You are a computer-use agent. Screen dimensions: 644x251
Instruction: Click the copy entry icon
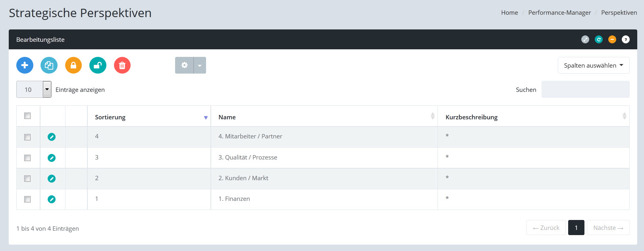pos(49,65)
